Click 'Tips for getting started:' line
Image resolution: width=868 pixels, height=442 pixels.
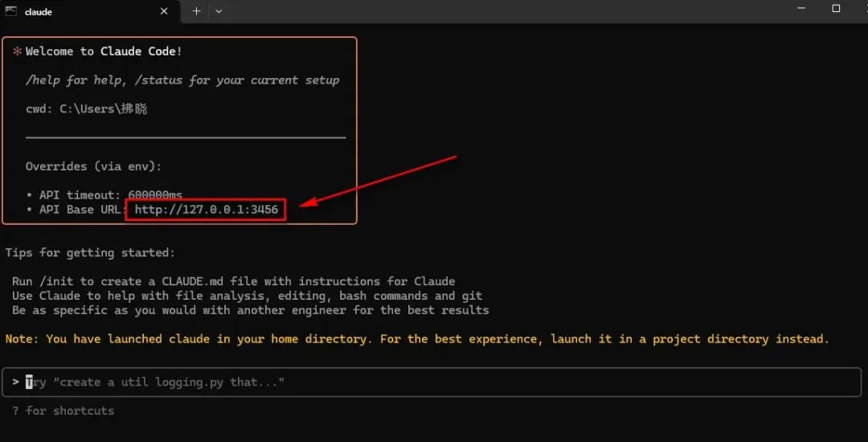click(90, 253)
